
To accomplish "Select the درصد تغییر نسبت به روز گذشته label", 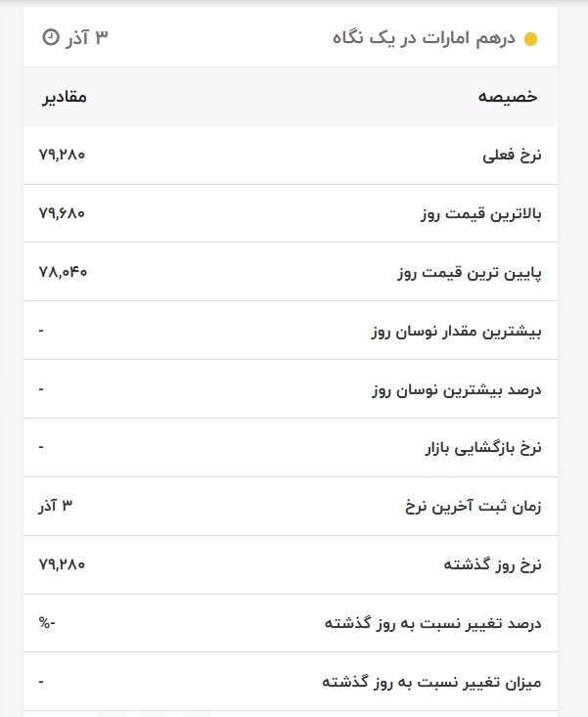I will click(432, 623).
